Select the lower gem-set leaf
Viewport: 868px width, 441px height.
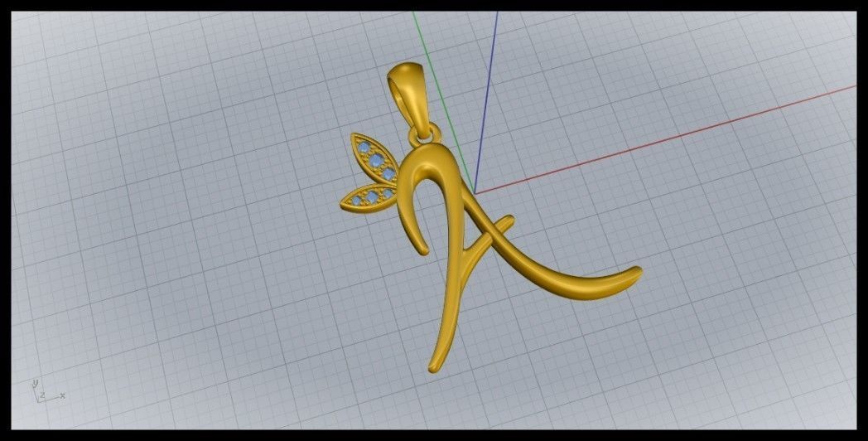368,196
